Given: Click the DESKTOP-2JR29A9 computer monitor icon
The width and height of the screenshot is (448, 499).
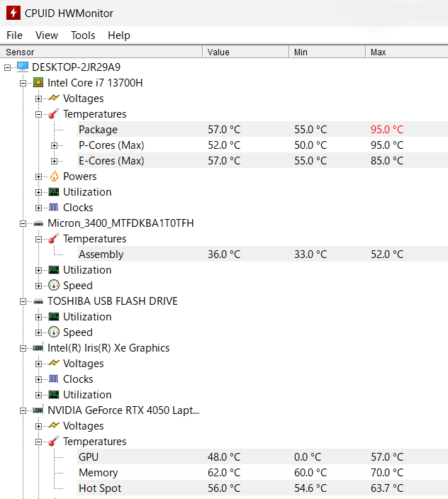Looking at the screenshot, I should 23,67.
